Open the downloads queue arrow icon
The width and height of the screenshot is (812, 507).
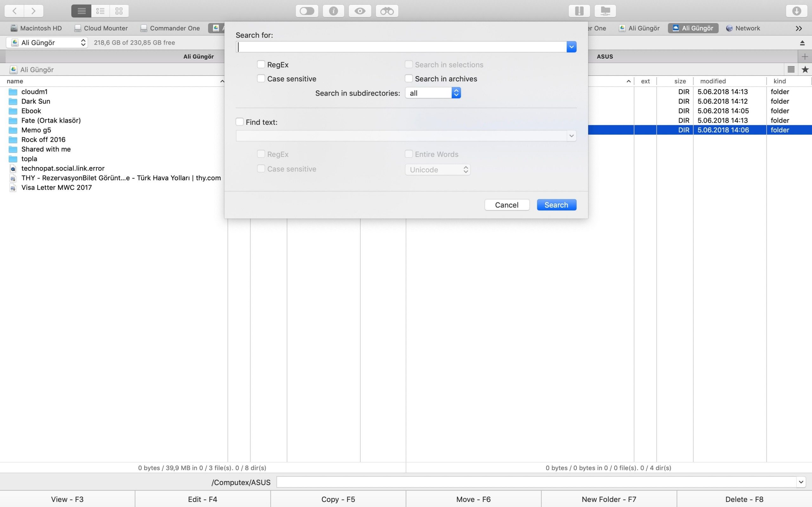pyautogui.click(x=796, y=11)
